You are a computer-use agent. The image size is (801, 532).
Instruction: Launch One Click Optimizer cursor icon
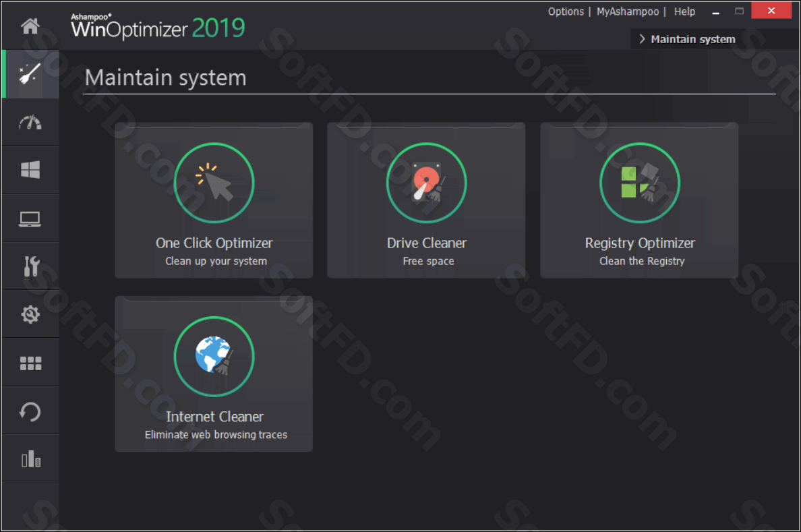tap(214, 183)
